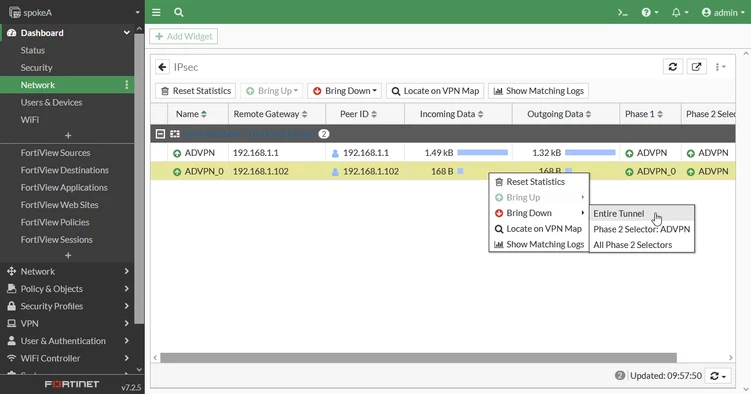Image resolution: width=751 pixels, height=394 pixels.
Task: Collapse the tunnel group with the minus icon
Action: [160, 134]
